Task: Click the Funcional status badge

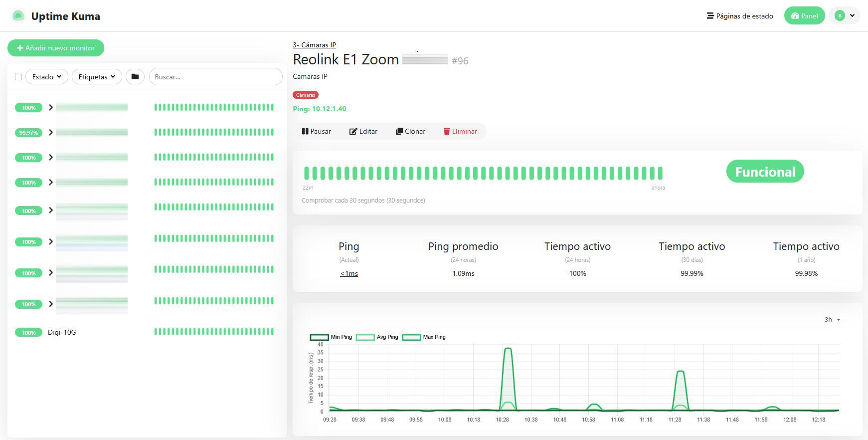Action: point(765,172)
